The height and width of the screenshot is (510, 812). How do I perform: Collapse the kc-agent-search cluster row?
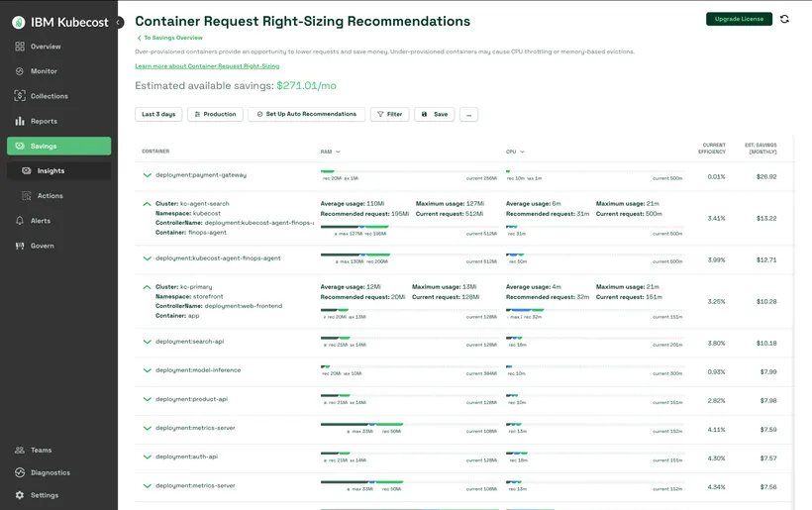(x=148, y=204)
